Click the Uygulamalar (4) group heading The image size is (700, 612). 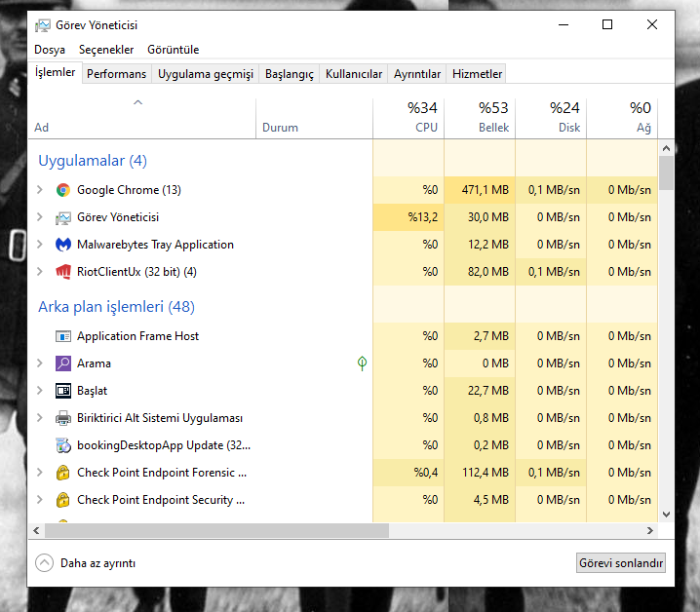pos(93,161)
